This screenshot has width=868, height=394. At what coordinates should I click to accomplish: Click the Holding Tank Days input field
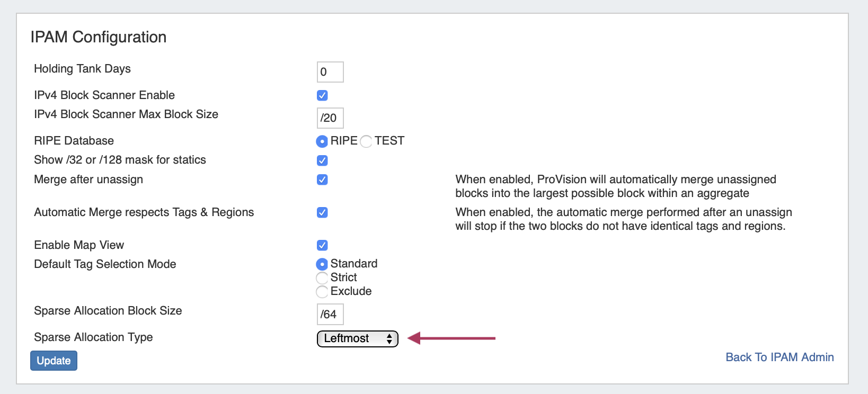tap(330, 72)
